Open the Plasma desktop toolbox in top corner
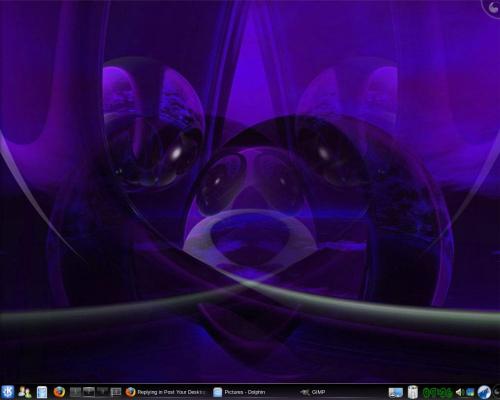Viewport: 500px width, 400px height. point(491,7)
